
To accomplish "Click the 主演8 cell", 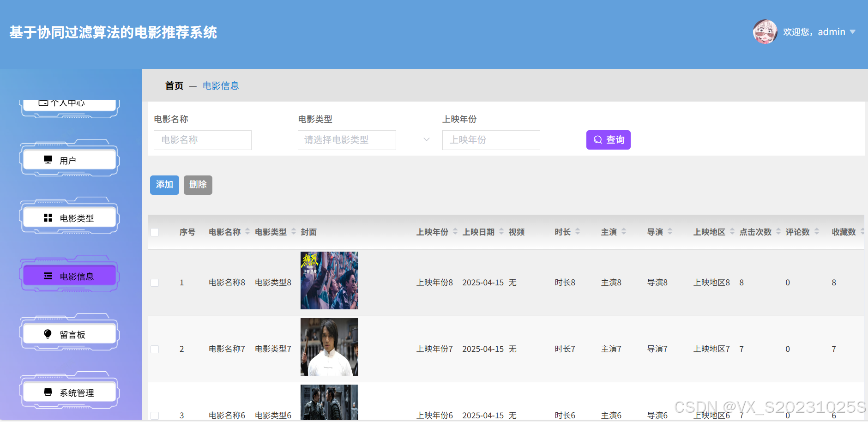I will [611, 283].
